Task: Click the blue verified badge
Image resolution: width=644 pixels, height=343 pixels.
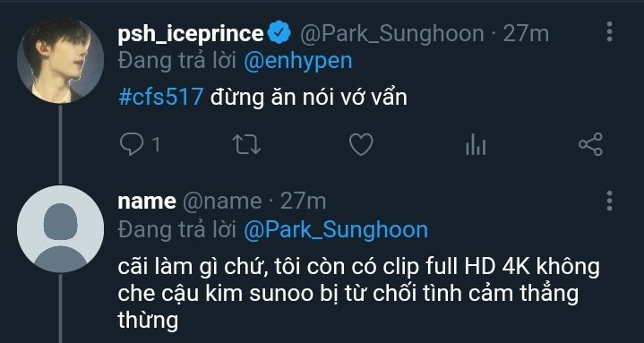Action: click(279, 33)
